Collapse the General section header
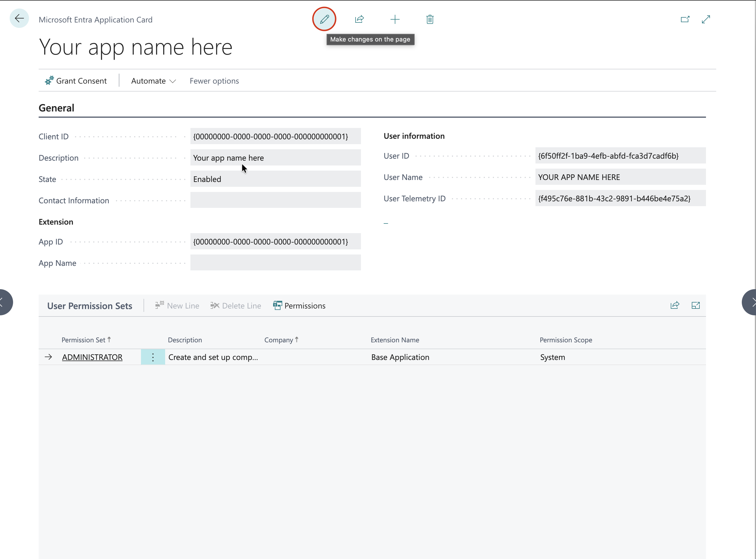Viewport: 756px width, 559px height. tap(57, 108)
